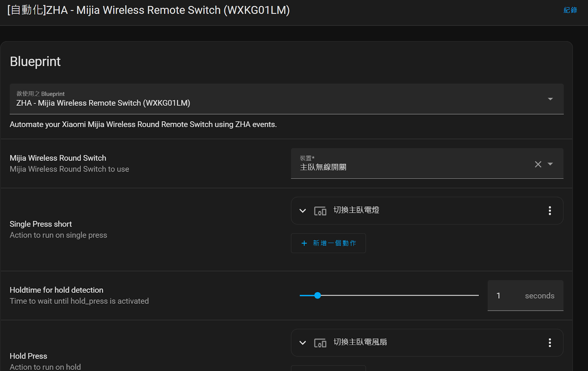Click the Hold Press label

[28, 356]
